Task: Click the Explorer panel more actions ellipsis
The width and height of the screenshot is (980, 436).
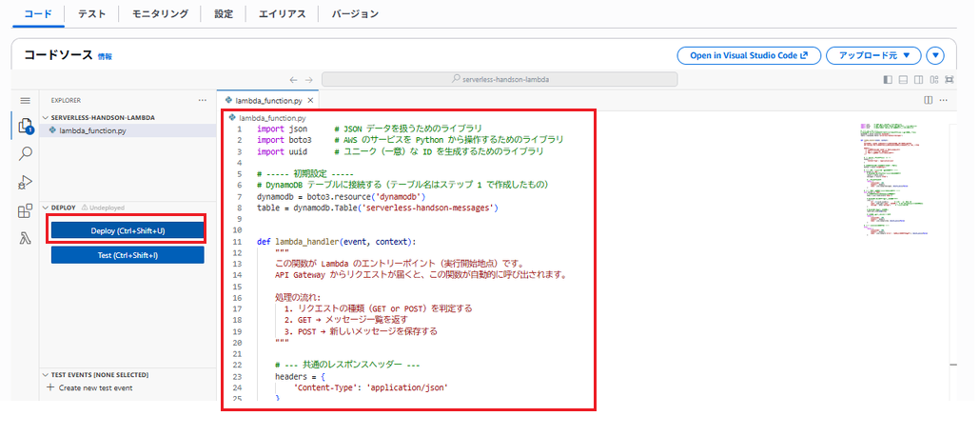Action: [202, 100]
